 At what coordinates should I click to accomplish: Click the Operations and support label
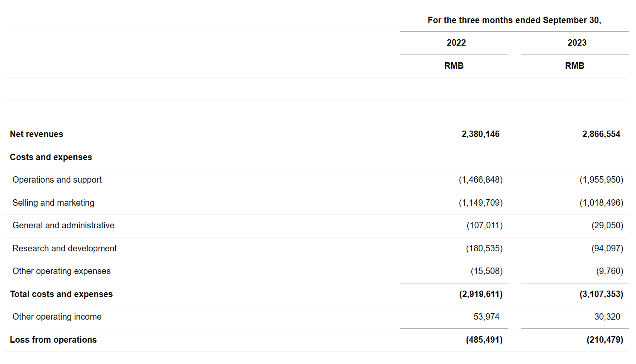(57, 180)
